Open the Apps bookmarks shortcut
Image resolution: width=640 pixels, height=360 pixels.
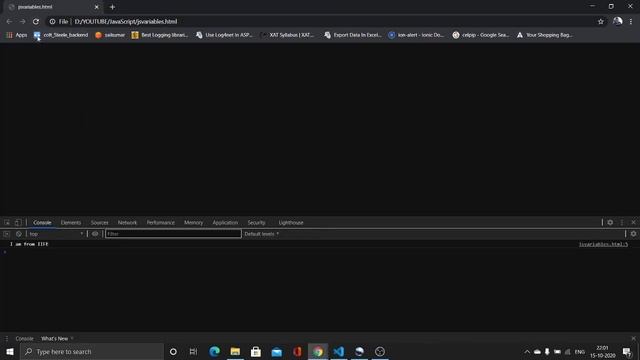[17, 35]
